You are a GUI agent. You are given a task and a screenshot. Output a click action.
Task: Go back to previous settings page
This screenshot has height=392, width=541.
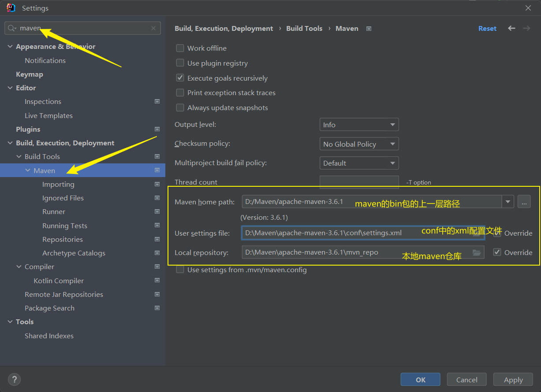[x=511, y=28]
